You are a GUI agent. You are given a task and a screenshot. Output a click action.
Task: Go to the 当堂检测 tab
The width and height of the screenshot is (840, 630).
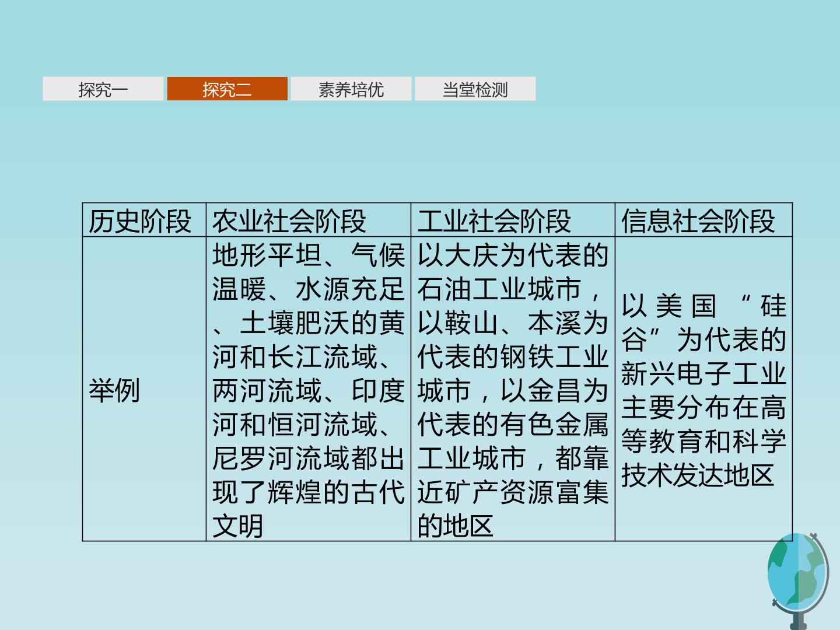coord(475,89)
